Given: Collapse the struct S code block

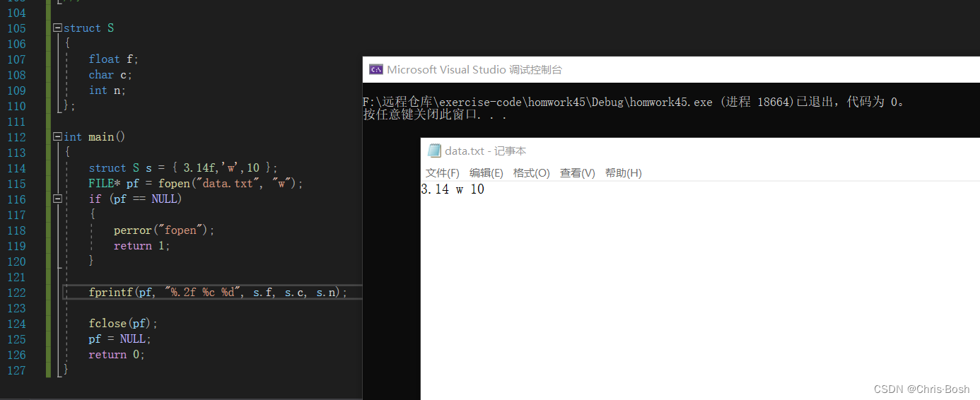Looking at the screenshot, I should pyautogui.click(x=58, y=28).
